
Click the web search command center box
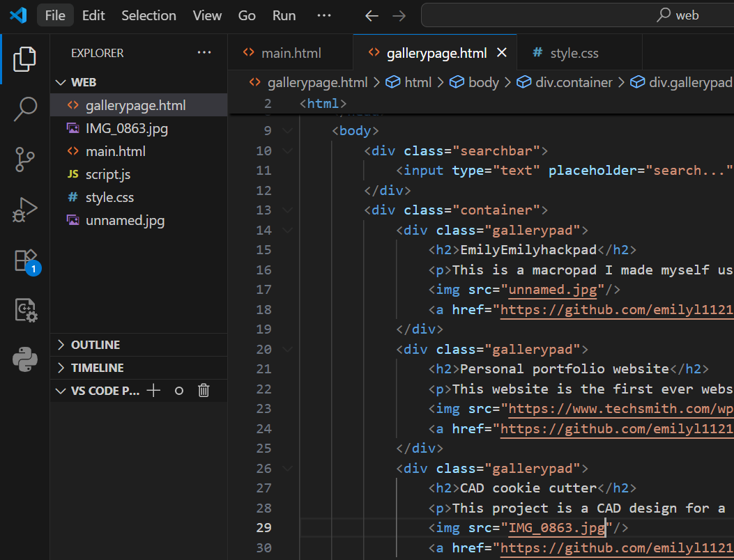tap(579, 15)
